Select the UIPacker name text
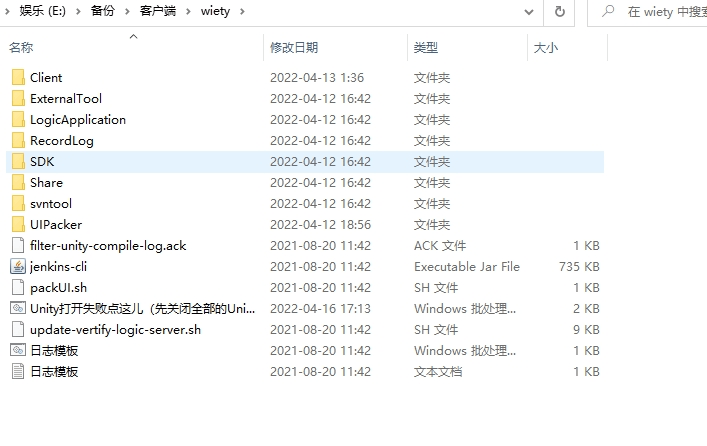The image size is (707, 446). pos(56,225)
